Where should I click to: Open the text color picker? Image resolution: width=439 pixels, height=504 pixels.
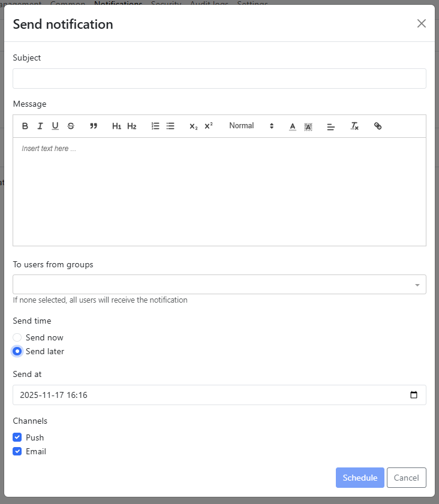[293, 126]
